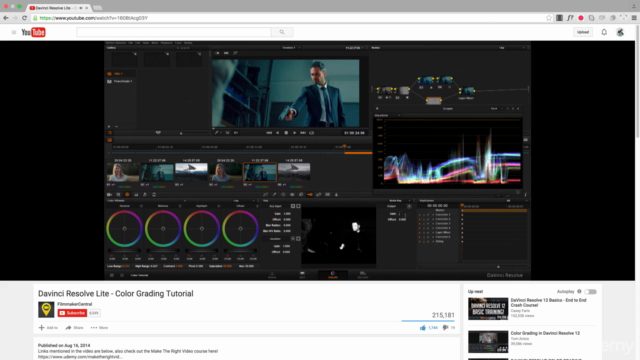Open the udemy.com link in description
The image size is (640, 360).
pyautogui.click(x=80, y=357)
